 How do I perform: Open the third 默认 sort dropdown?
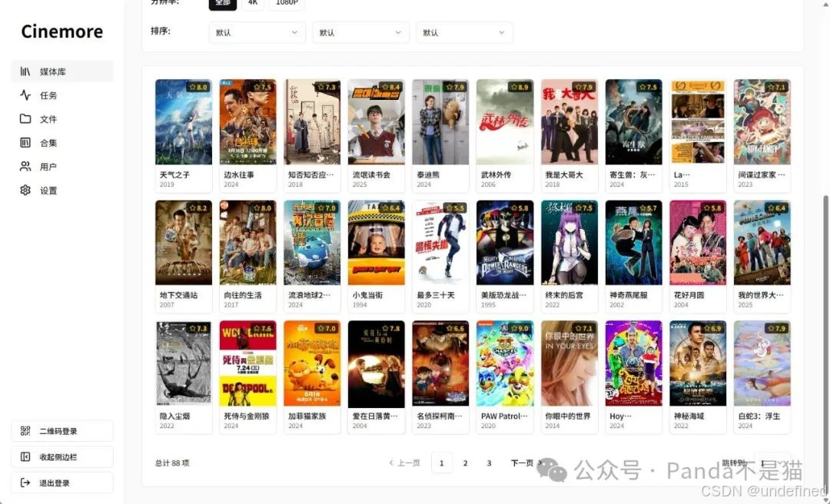[464, 33]
